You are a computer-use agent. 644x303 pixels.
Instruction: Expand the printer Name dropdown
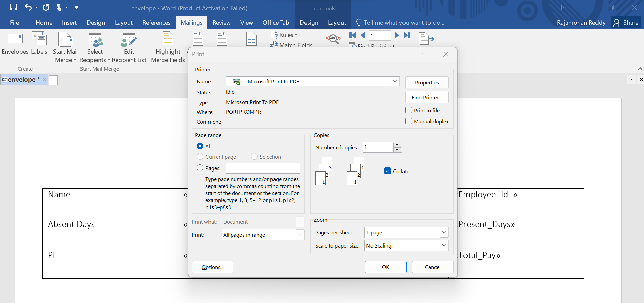coord(395,81)
